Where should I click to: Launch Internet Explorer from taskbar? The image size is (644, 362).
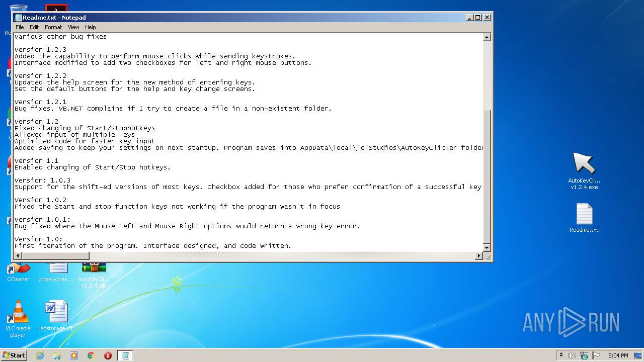point(40,355)
